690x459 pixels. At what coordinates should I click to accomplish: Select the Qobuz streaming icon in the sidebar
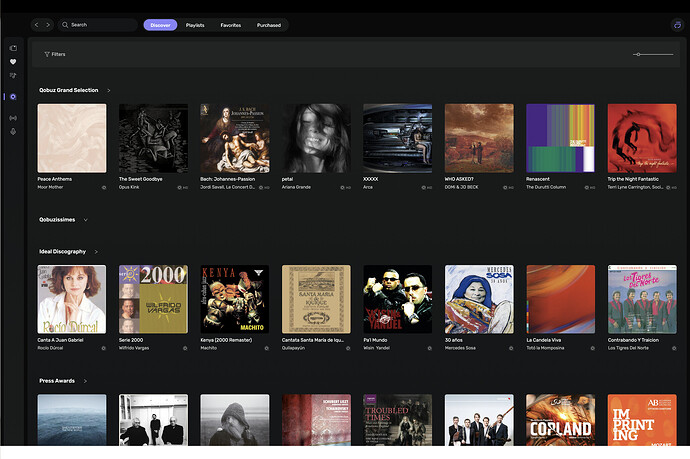[x=13, y=97]
